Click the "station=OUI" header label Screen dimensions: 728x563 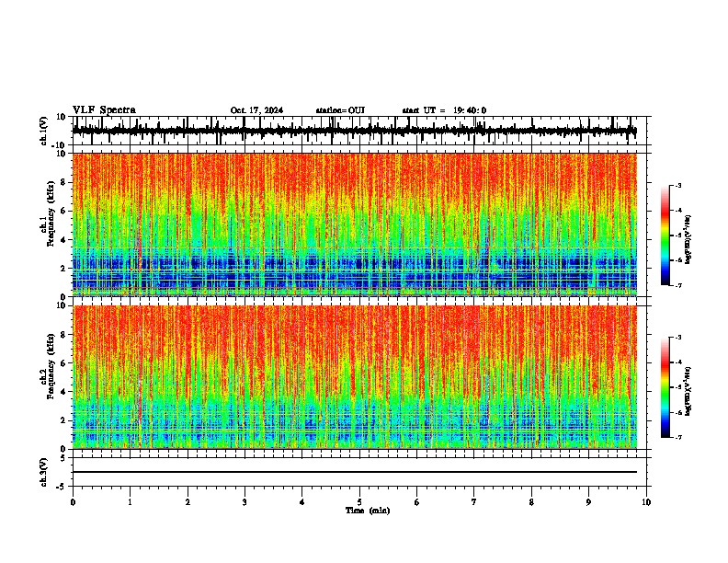(x=340, y=110)
